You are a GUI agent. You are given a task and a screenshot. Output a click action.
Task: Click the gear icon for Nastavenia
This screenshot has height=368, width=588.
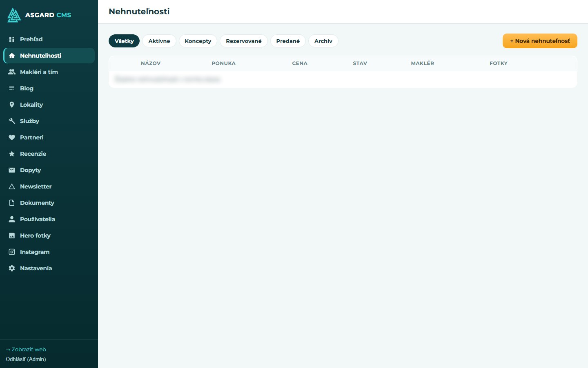(x=12, y=268)
